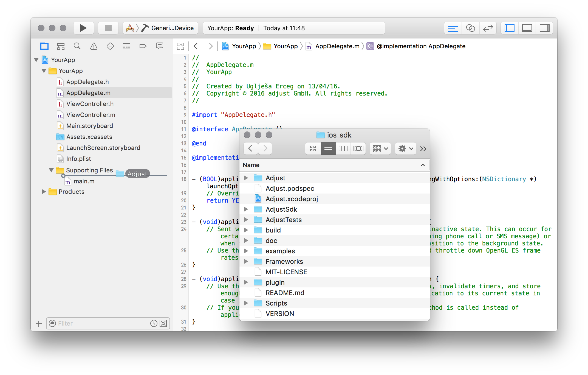Select Finder icon view
This screenshot has width=588, height=375.
[x=313, y=149]
